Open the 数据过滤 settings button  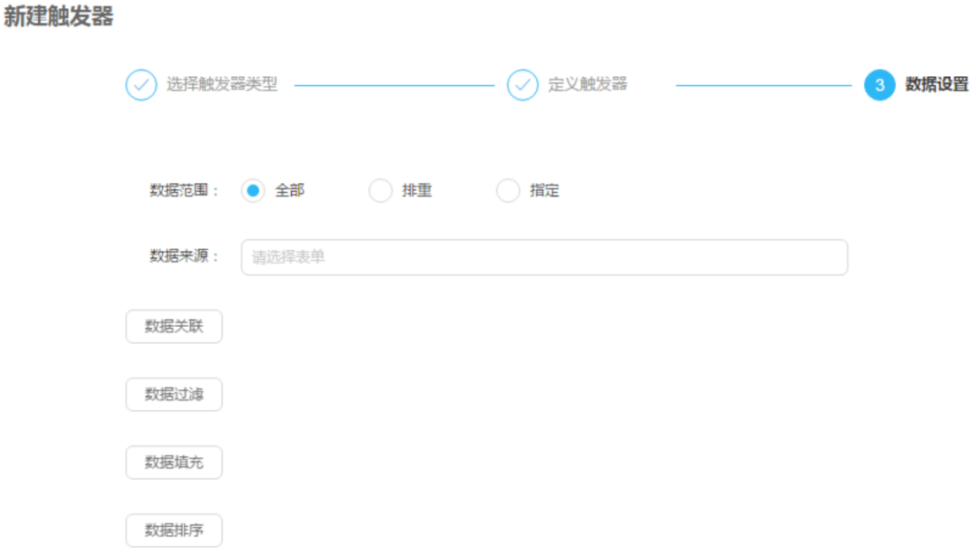point(174,395)
